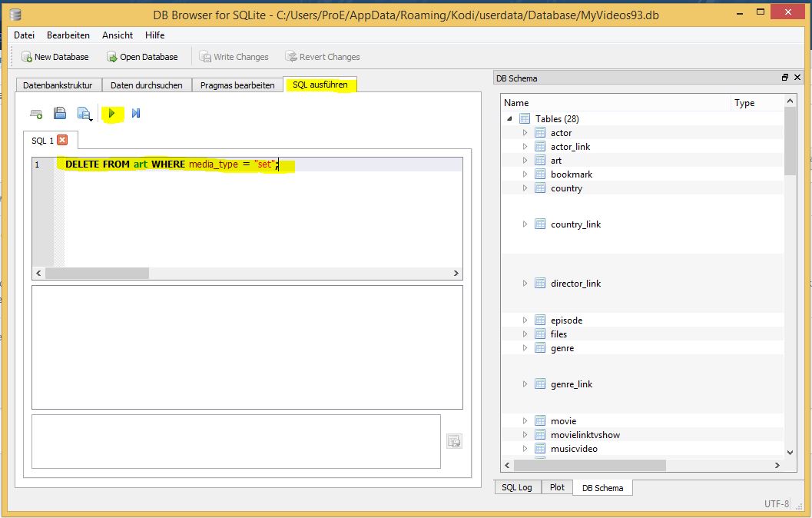Click Revert Changes toolbar button

tap(323, 57)
